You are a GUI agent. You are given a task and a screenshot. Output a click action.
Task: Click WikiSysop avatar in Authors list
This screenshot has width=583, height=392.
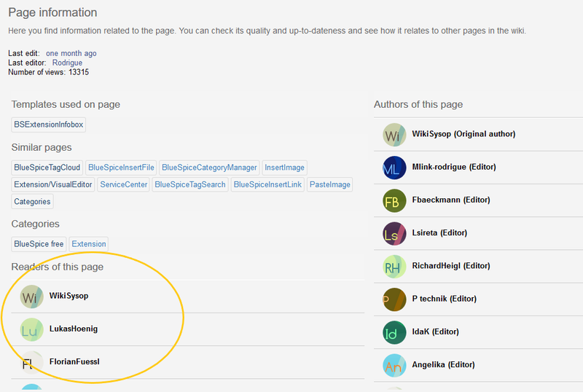click(394, 135)
